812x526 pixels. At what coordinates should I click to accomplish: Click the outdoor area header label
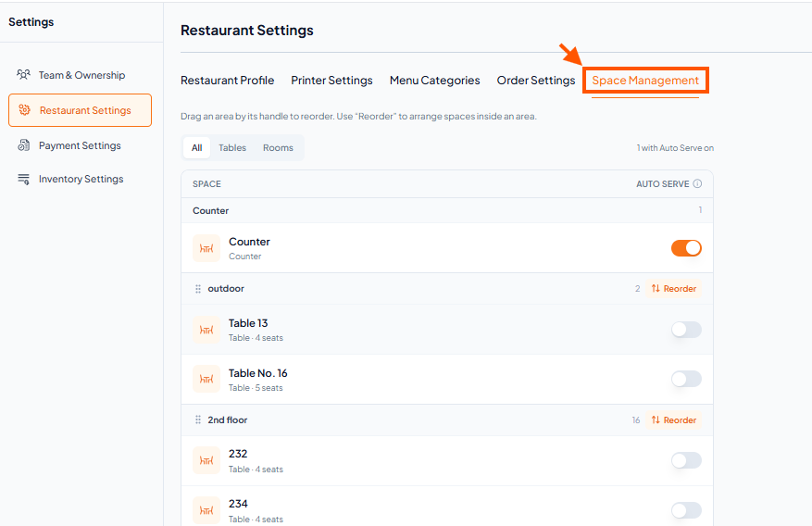tap(226, 288)
